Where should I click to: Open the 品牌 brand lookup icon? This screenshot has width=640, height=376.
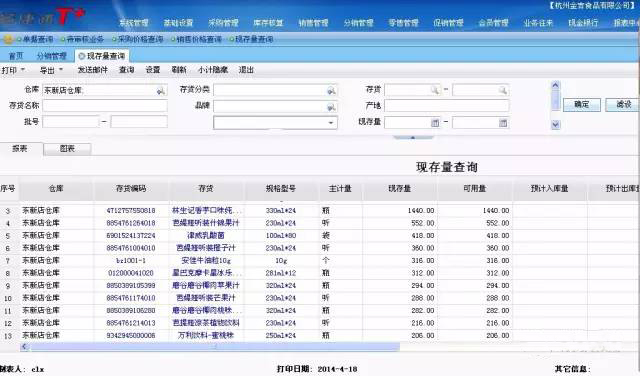coord(331,107)
